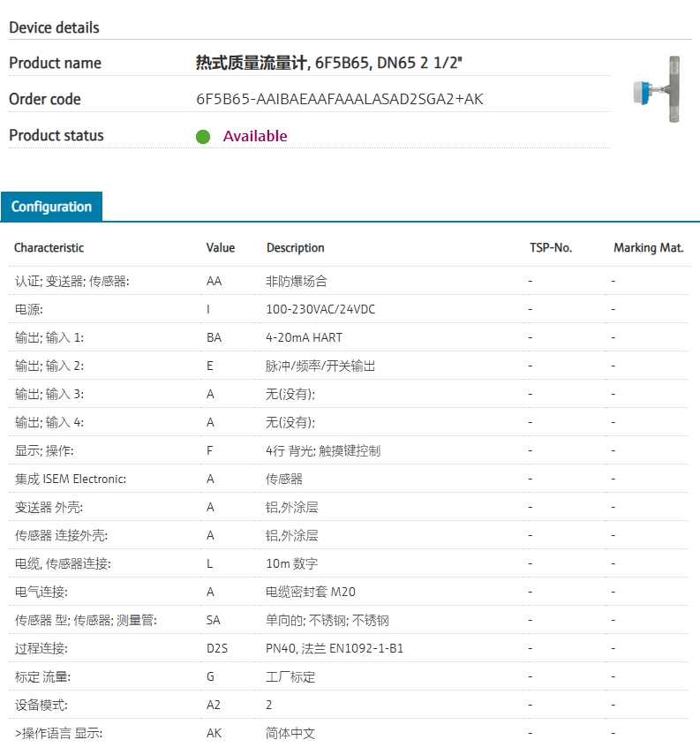Image resolution: width=700 pixels, height=755 pixels.
Task: Click the PN40, 法兰 EN1092-1-B1 description
Action: 335,649
